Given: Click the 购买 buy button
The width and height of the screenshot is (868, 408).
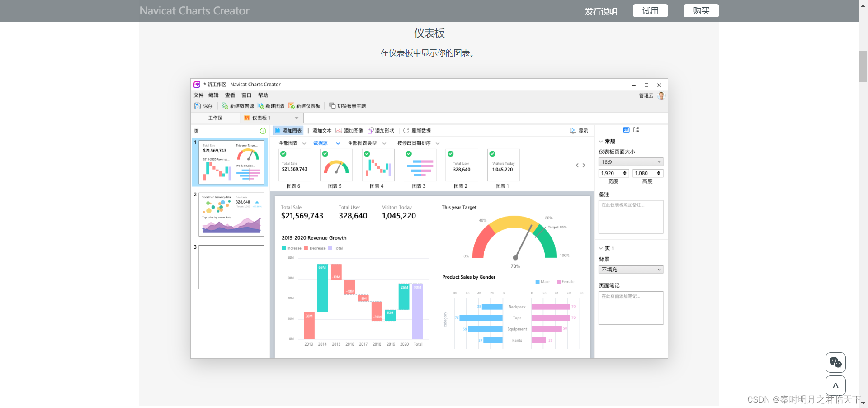Looking at the screenshot, I should [x=701, y=11].
